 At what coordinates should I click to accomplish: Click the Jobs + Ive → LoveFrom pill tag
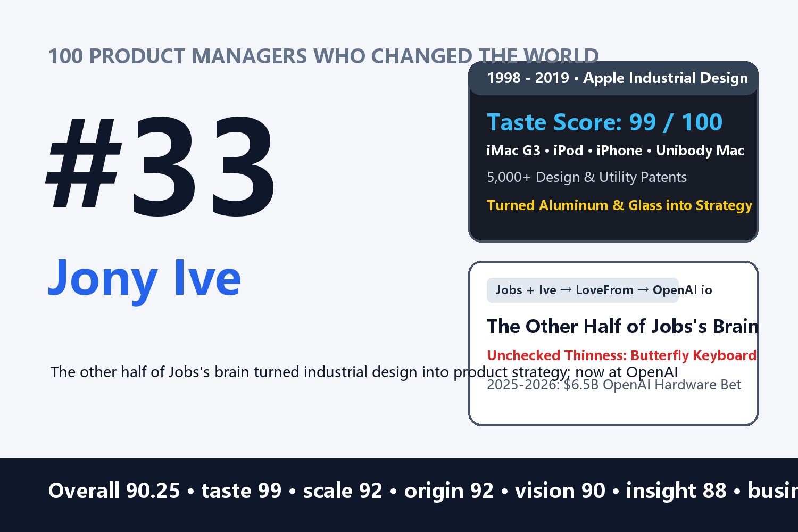583,290
